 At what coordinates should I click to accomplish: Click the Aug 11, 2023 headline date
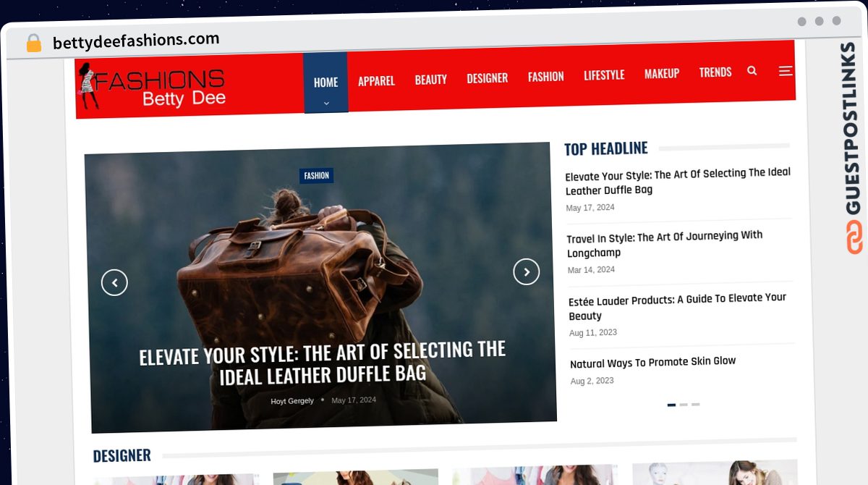click(x=593, y=333)
